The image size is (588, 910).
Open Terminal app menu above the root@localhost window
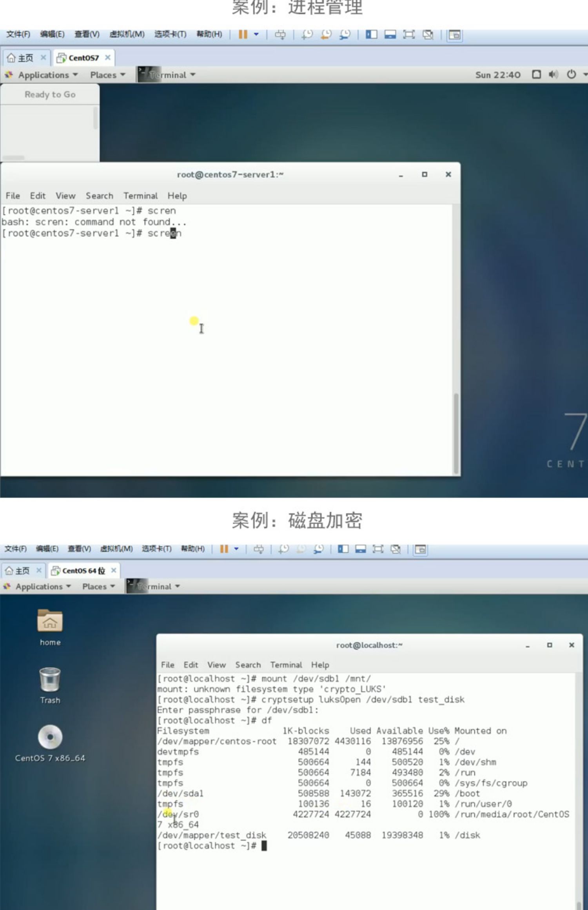153,587
